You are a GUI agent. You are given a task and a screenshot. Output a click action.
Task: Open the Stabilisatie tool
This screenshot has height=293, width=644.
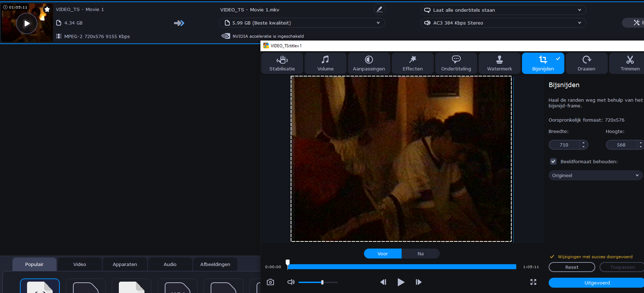(x=282, y=63)
